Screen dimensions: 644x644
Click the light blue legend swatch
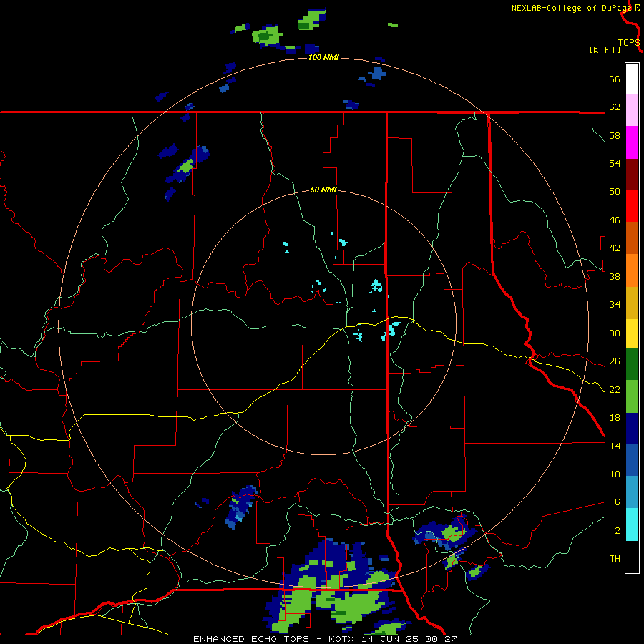coord(632,492)
